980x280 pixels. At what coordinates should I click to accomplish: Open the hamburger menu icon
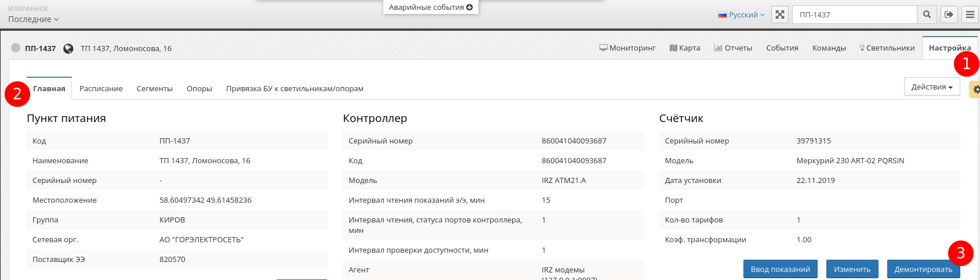970,15
